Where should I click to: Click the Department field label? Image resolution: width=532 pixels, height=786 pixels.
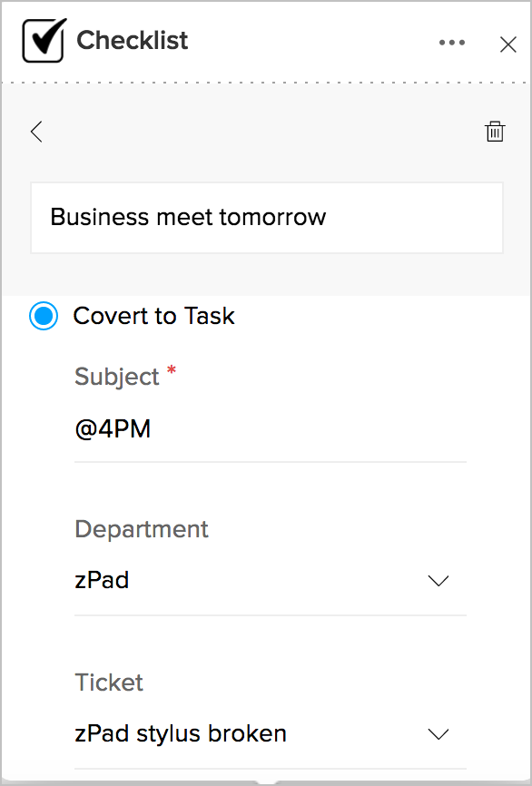pyautogui.click(x=142, y=529)
